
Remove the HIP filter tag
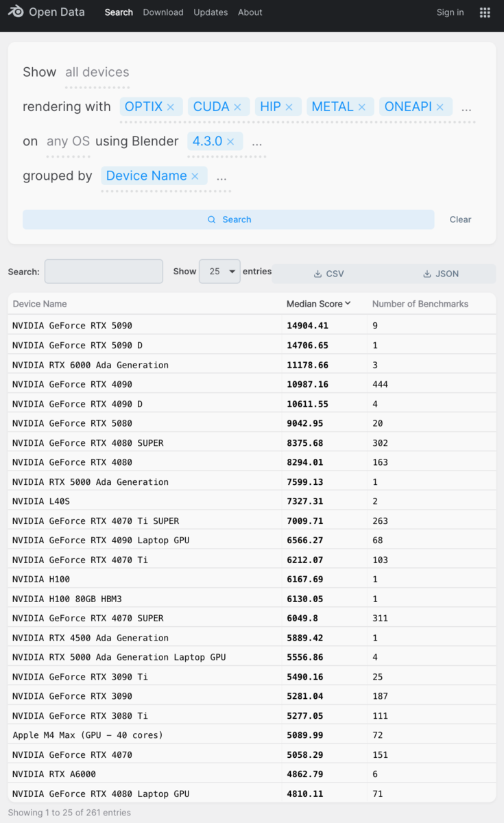[289, 107]
